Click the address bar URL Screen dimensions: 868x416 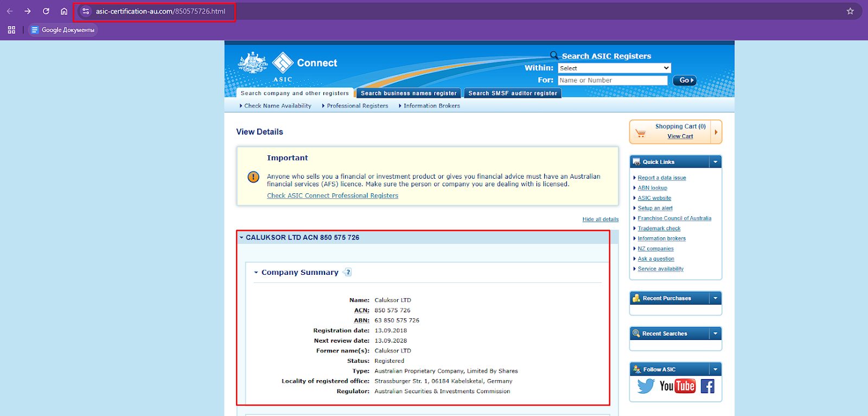pyautogui.click(x=161, y=11)
